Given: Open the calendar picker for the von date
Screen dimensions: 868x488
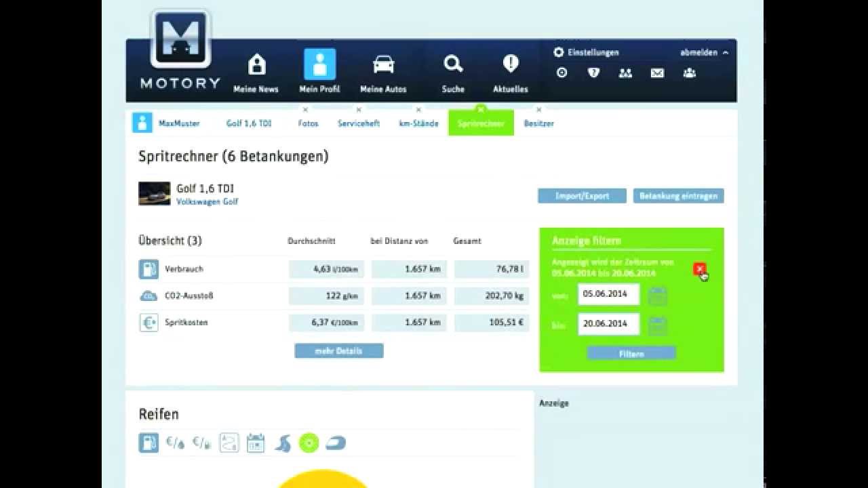Looking at the screenshot, I should tap(658, 296).
